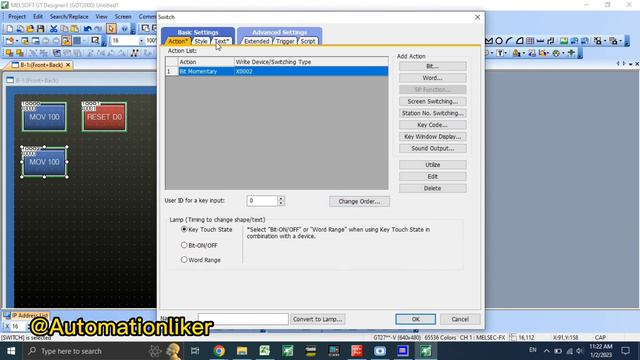
Task: Click the Sound Output... button
Action: (433, 149)
